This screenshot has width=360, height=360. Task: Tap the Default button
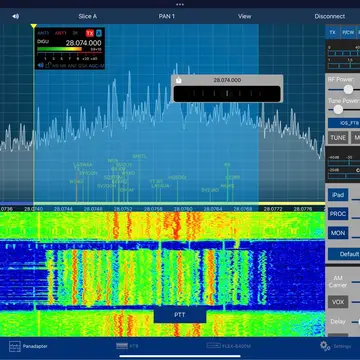point(344,254)
